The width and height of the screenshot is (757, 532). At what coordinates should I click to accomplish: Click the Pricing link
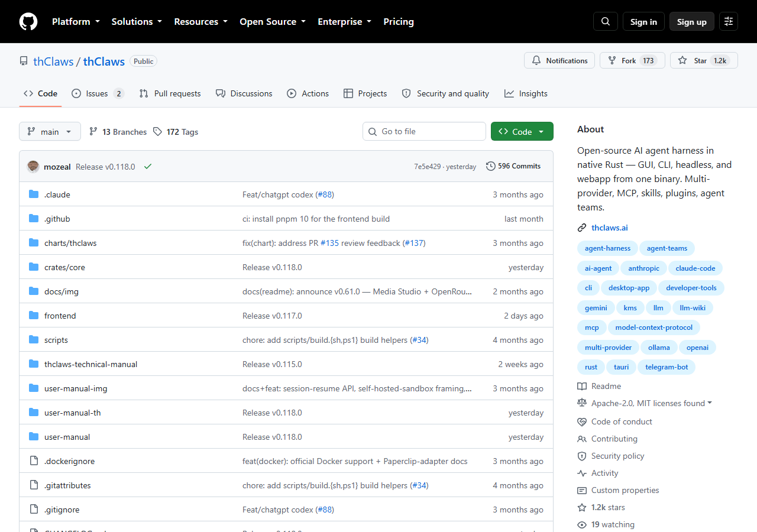click(x=399, y=21)
